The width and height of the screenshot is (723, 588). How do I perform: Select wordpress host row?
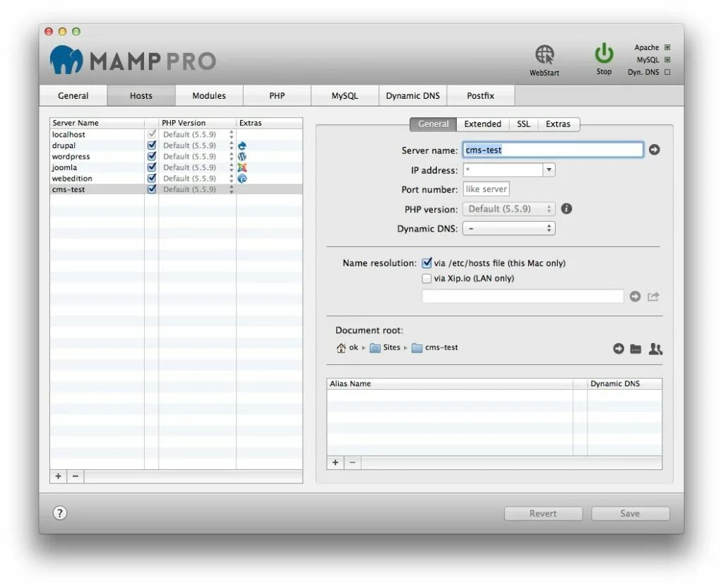176,157
